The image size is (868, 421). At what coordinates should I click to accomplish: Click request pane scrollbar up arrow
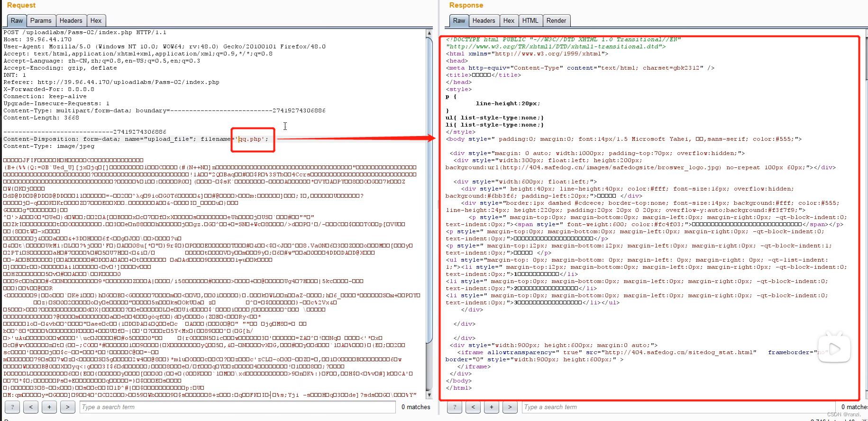pyautogui.click(x=429, y=33)
